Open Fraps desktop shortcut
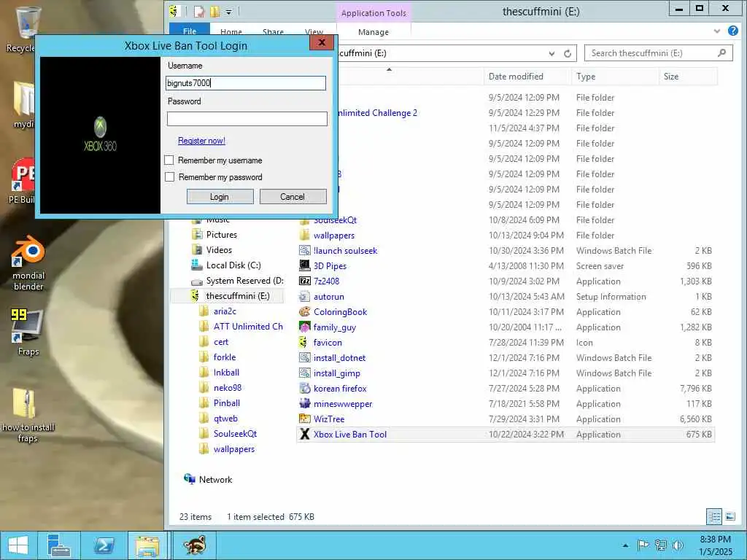The image size is (747, 560). (x=28, y=332)
